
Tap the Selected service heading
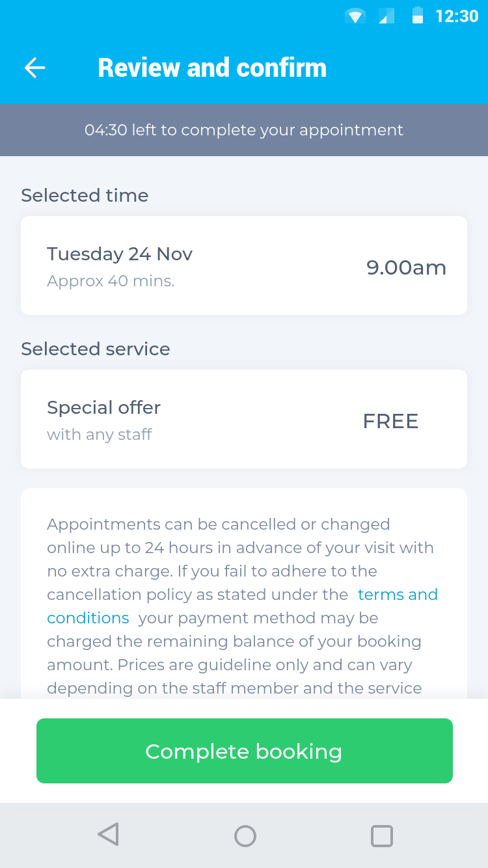tap(96, 349)
